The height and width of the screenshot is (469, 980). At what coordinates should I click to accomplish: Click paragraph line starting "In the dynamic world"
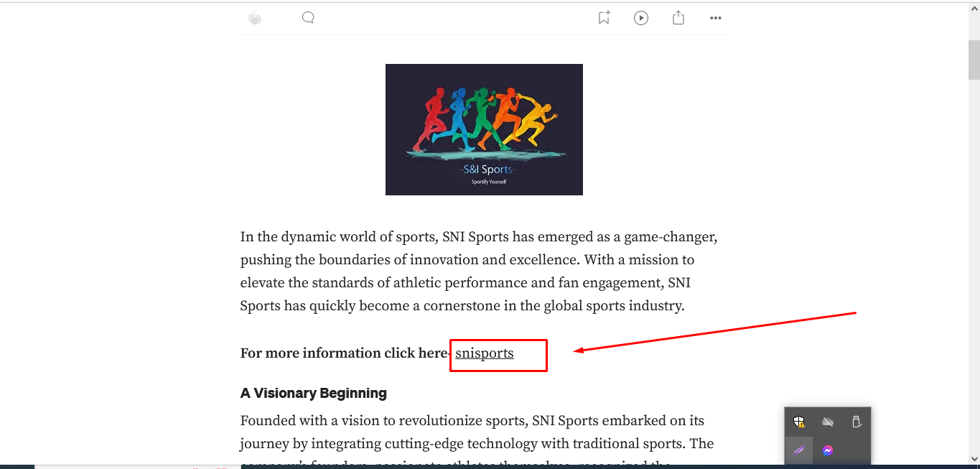(x=479, y=237)
